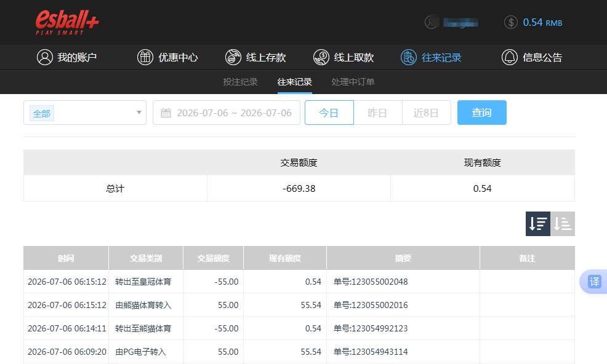
Task: Click the 全部 tag in type selector
Action: pyautogui.click(x=42, y=113)
